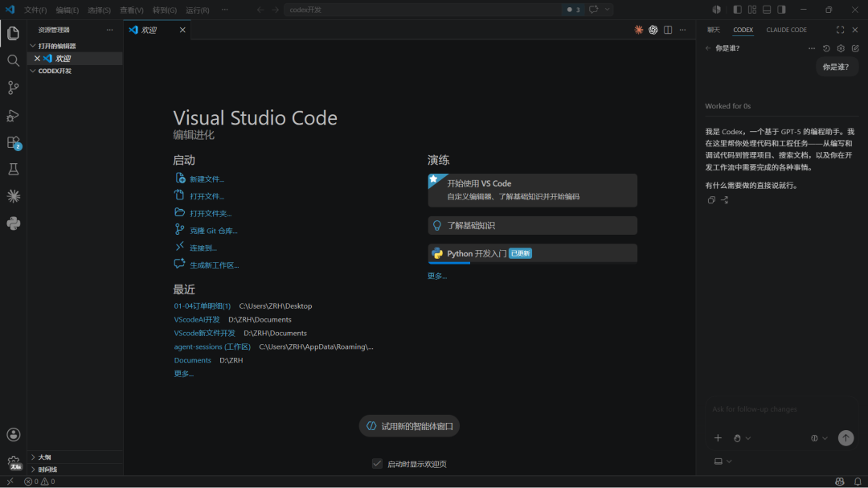This screenshot has width=868, height=488.
Task: Toggle bottom panel visibility
Action: (767, 10)
